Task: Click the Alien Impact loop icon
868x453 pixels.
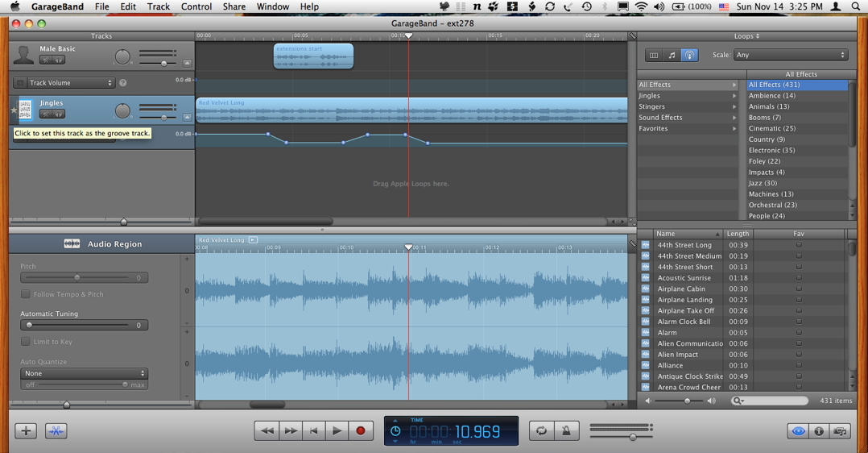Action: point(646,355)
